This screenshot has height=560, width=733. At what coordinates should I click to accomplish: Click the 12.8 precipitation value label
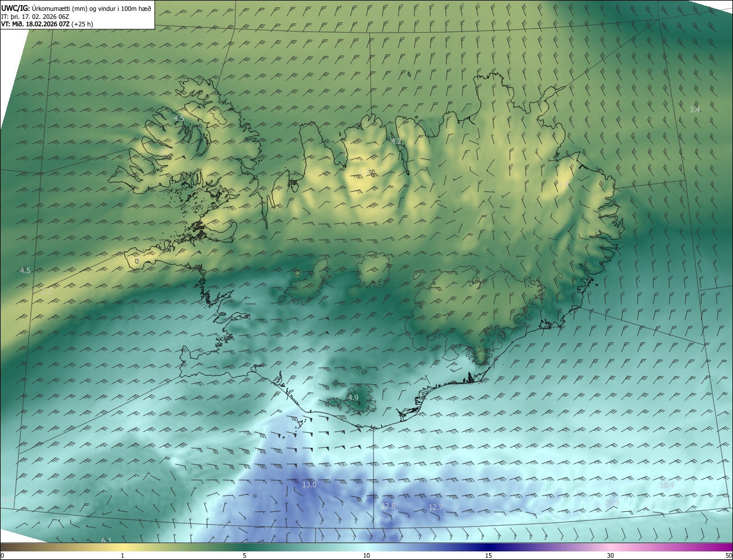pos(389,506)
